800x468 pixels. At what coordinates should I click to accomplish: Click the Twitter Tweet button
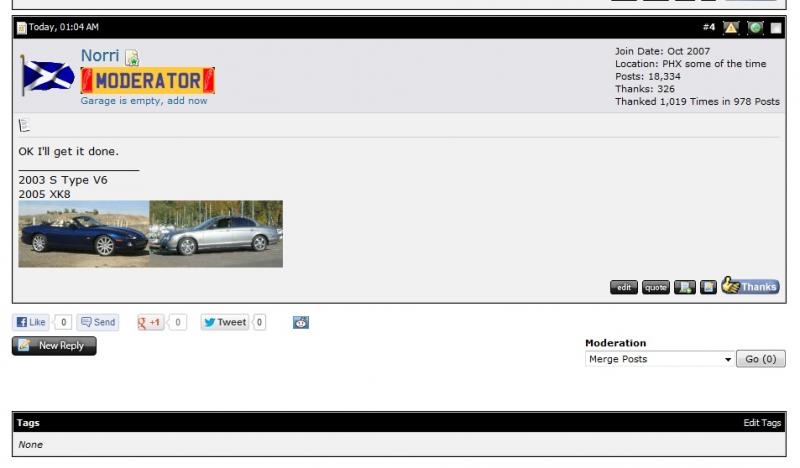(224, 322)
